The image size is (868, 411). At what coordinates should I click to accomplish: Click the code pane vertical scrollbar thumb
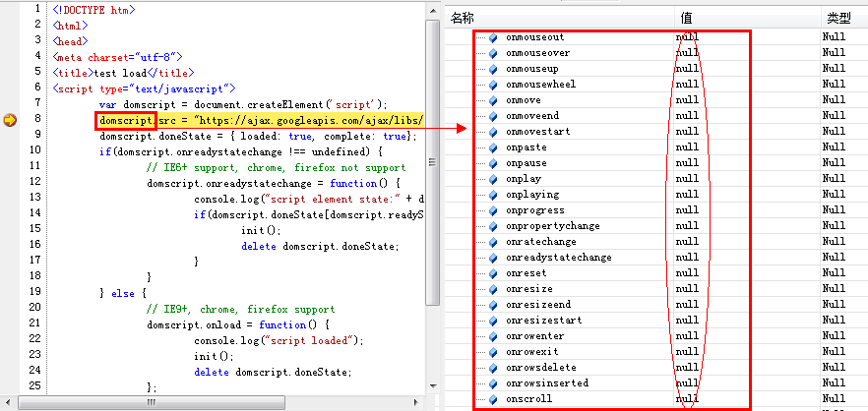click(433, 161)
